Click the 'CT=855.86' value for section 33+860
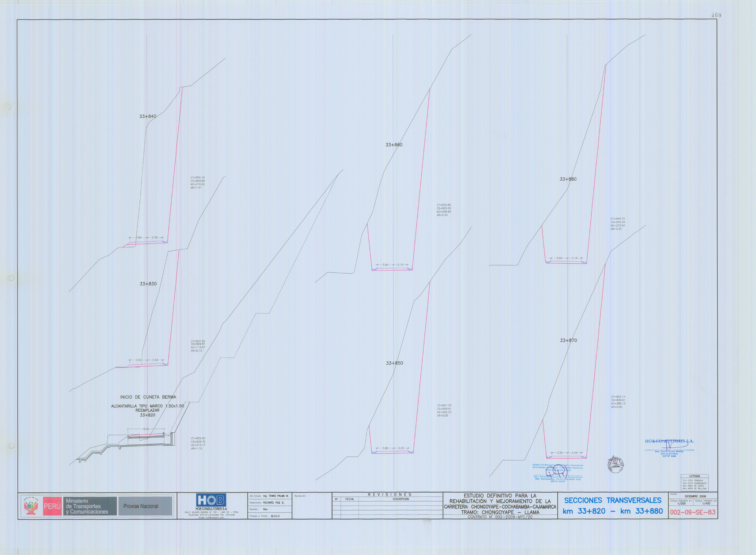Image resolution: width=756 pixels, height=555 pixels. click(x=444, y=205)
